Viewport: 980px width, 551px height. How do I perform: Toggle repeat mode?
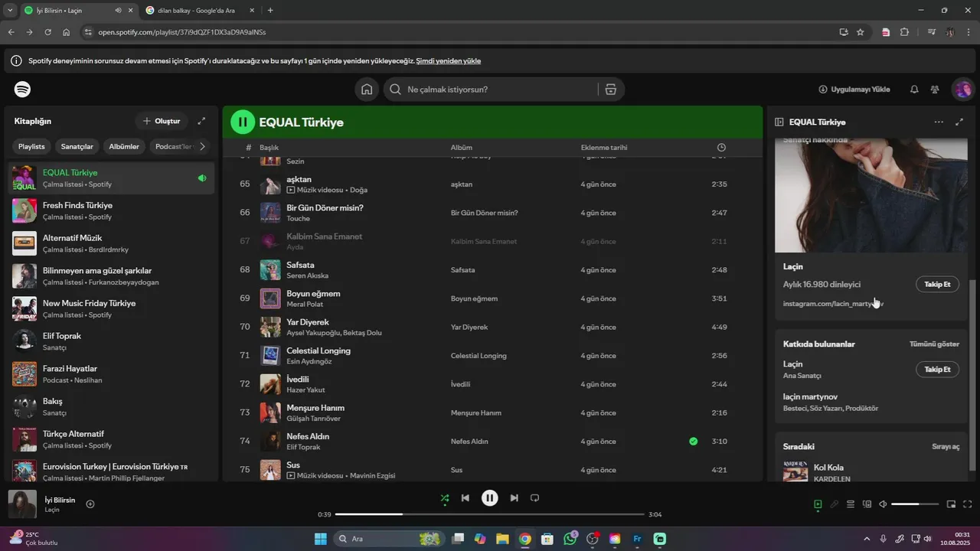coord(535,498)
